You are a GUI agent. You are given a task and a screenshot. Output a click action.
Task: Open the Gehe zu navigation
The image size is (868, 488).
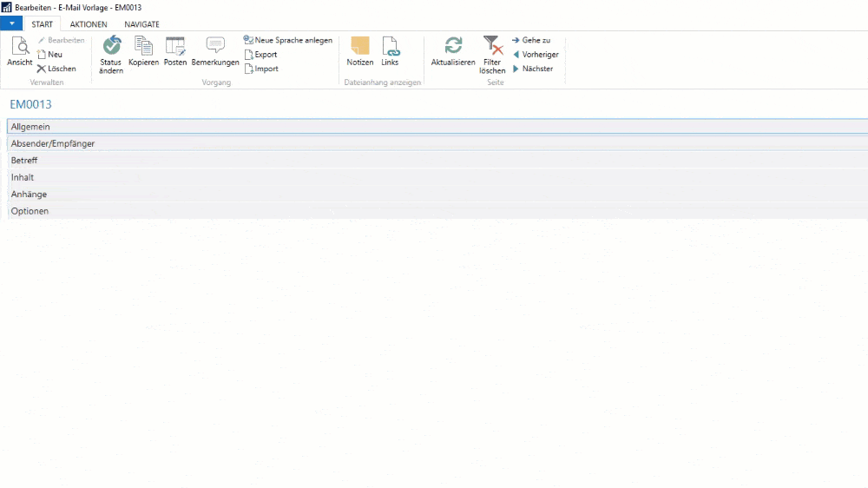[x=531, y=40]
